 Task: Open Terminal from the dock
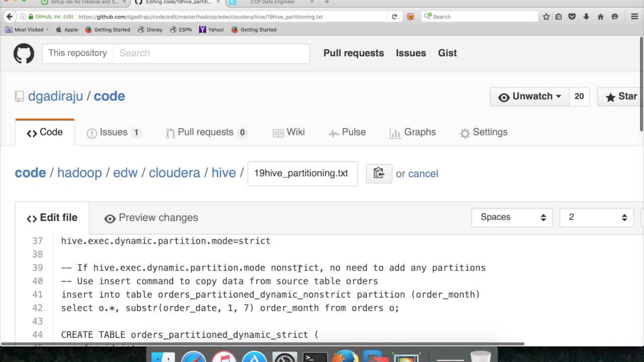[x=315, y=356]
